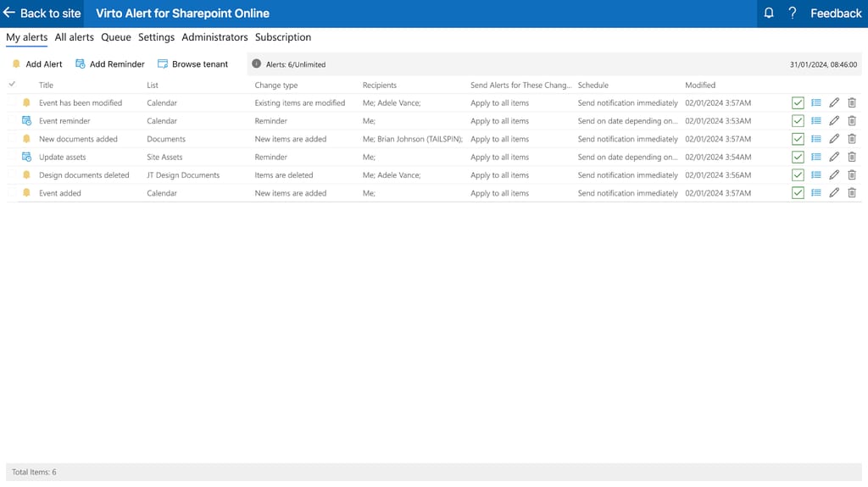The height and width of the screenshot is (487, 868).
Task: Click the 'Back to site' link text
Action: tap(50, 14)
